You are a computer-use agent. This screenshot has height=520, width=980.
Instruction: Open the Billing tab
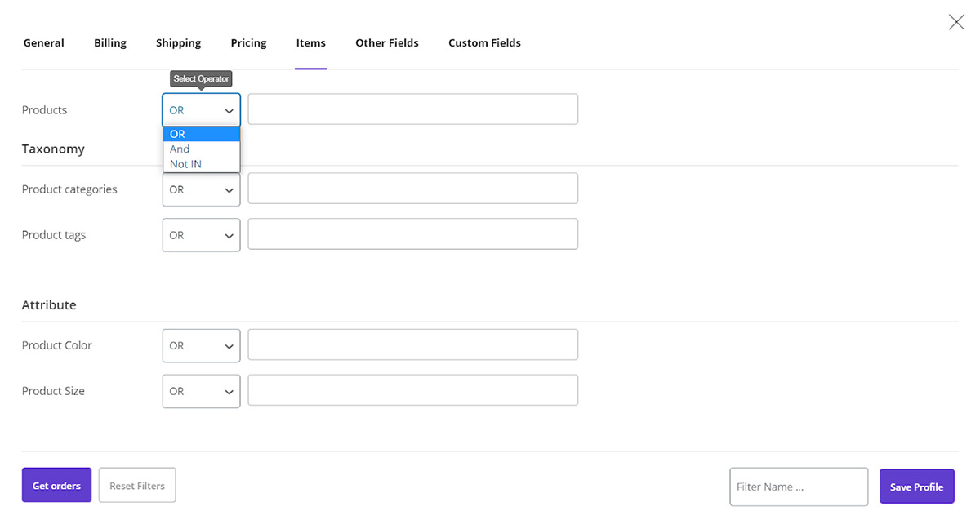(x=110, y=42)
